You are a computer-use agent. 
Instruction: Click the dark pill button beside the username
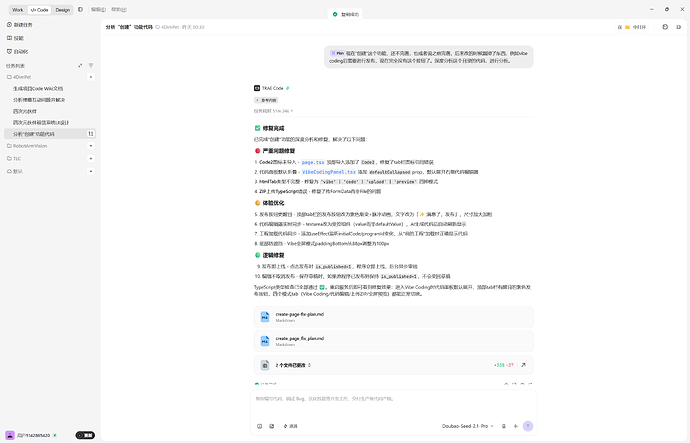click(85, 435)
